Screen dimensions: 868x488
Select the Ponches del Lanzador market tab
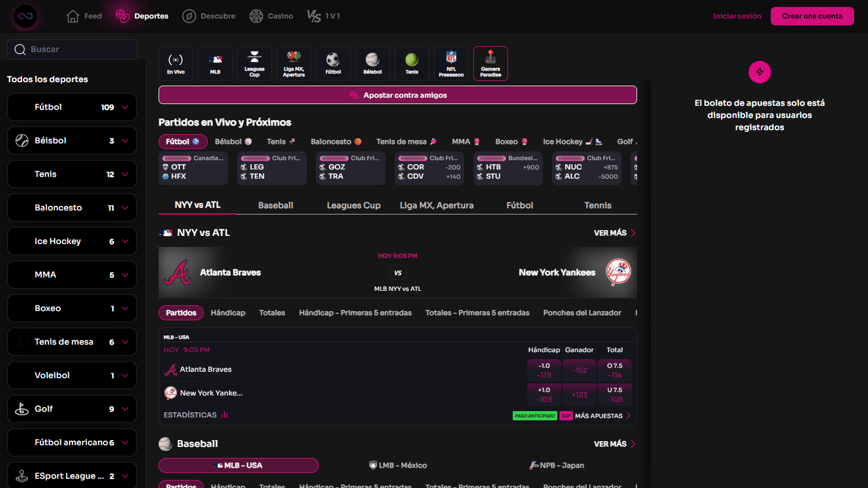[x=582, y=313]
